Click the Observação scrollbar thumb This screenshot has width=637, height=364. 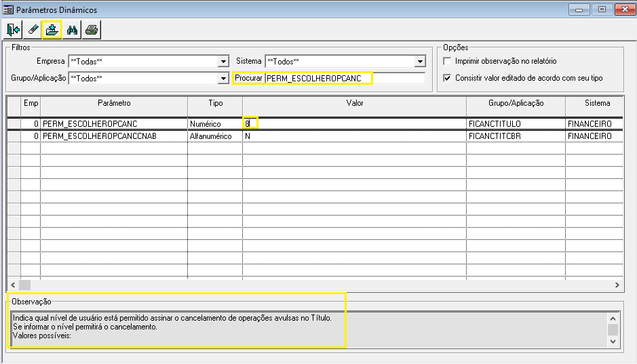point(613,329)
